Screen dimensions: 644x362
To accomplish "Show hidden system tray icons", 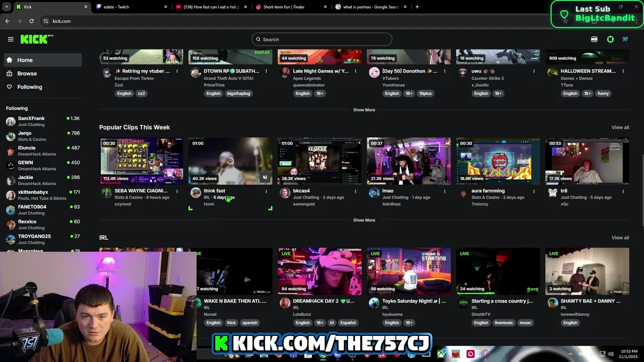I will click(570, 354).
